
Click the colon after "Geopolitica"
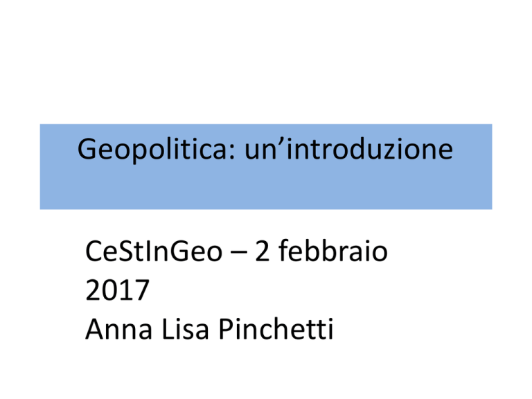(233, 152)
